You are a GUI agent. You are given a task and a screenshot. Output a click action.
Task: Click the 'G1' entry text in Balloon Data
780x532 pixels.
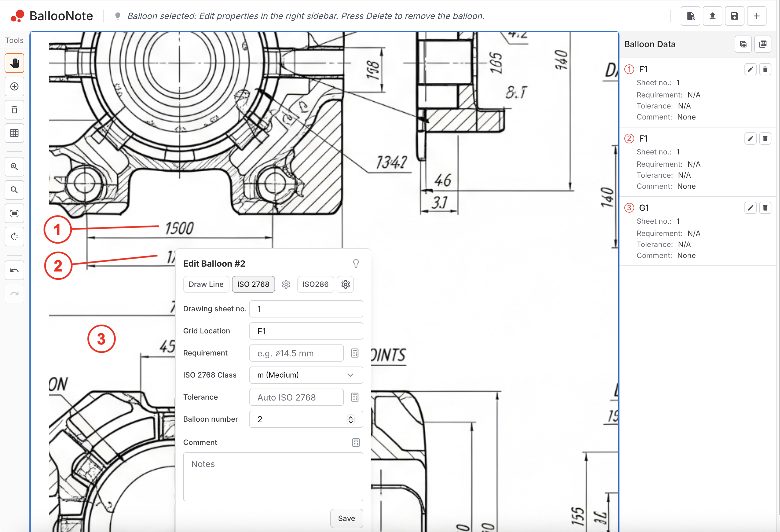point(644,208)
